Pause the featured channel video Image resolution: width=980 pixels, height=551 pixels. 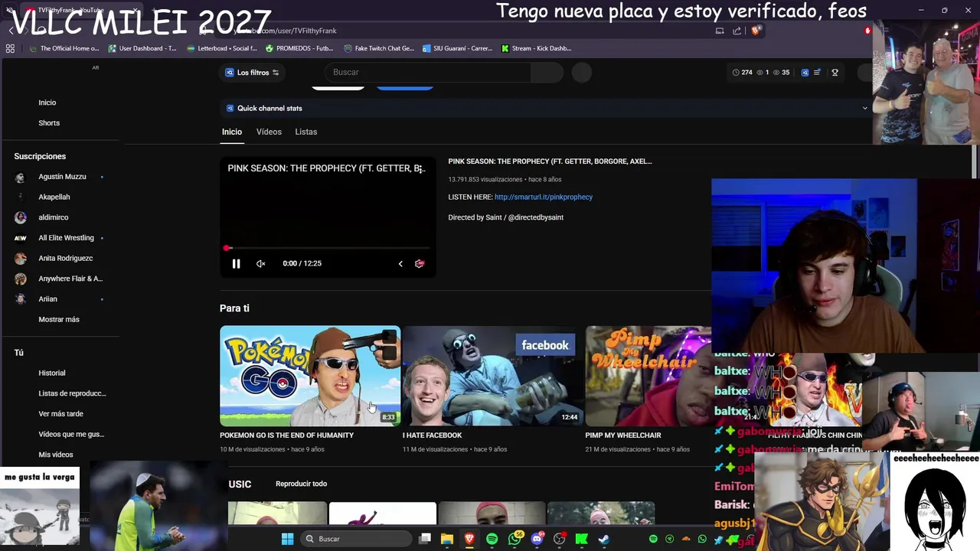coord(236,263)
